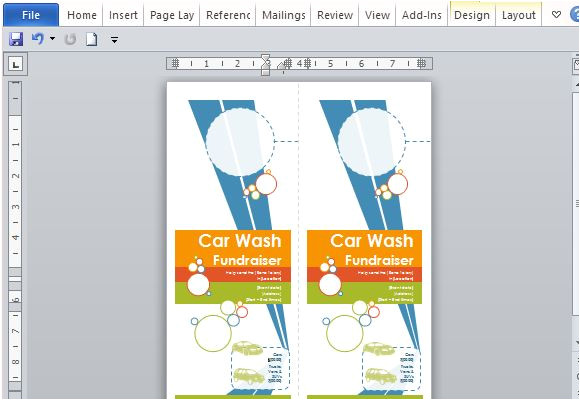Switch to Table Tools Design tab
The height and width of the screenshot is (400, 580).
tap(472, 15)
